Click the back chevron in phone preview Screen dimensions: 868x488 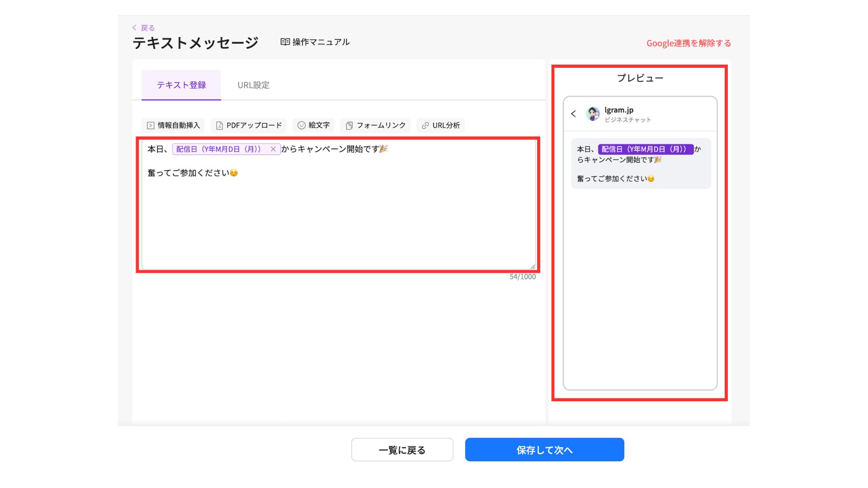[x=573, y=114]
